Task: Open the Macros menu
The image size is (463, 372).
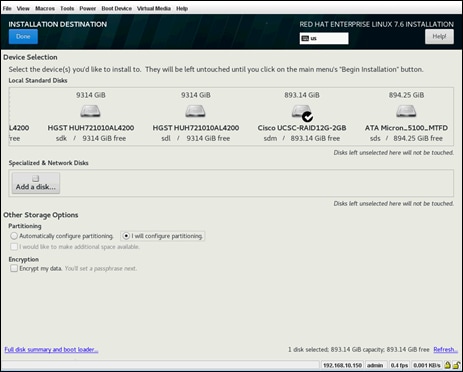Action: (x=45, y=8)
